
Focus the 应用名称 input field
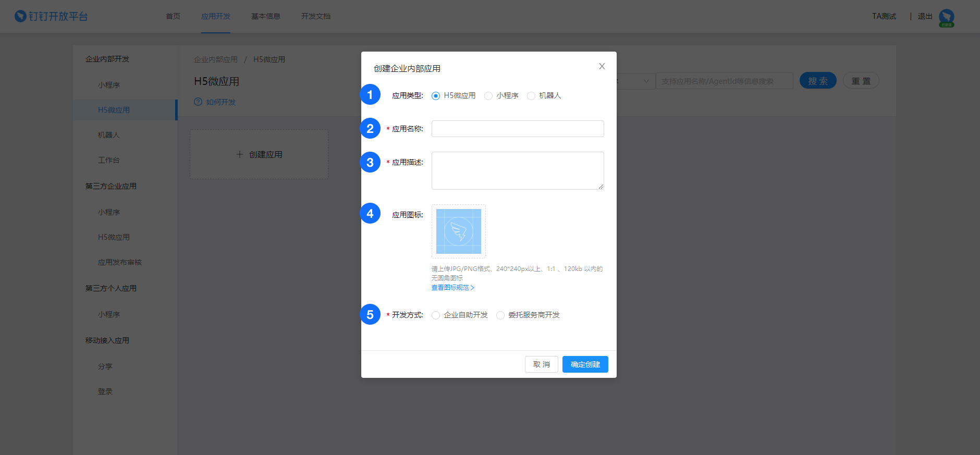point(517,129)
